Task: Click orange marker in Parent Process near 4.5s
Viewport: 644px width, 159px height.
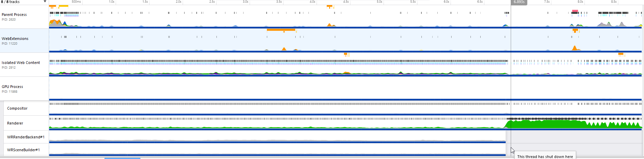Action: [x=329, y=6]
